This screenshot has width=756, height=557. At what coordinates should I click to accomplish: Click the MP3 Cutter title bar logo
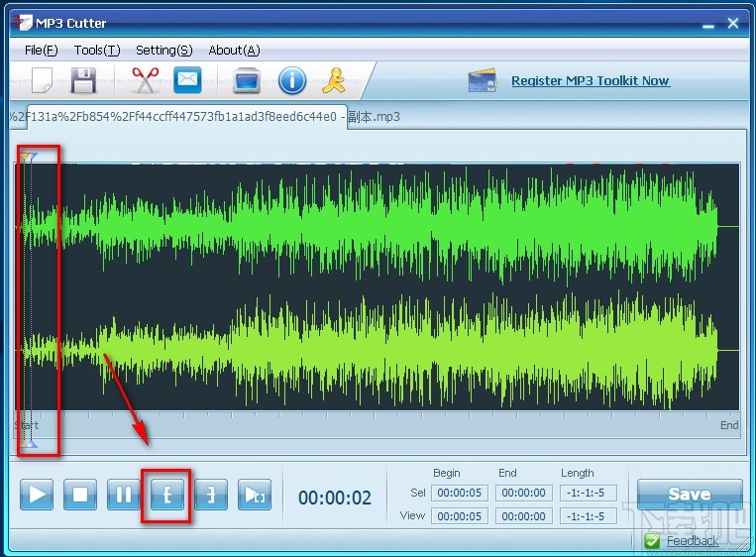22,22
